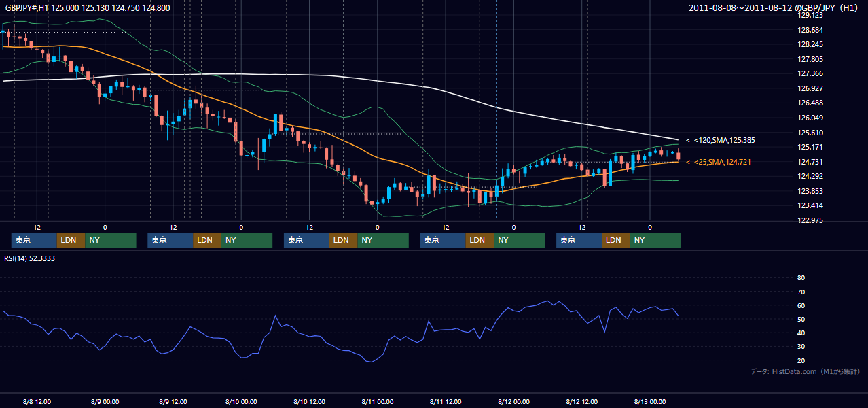Select the 128.245 price level label
868x408 pixels.
[810, 44]
